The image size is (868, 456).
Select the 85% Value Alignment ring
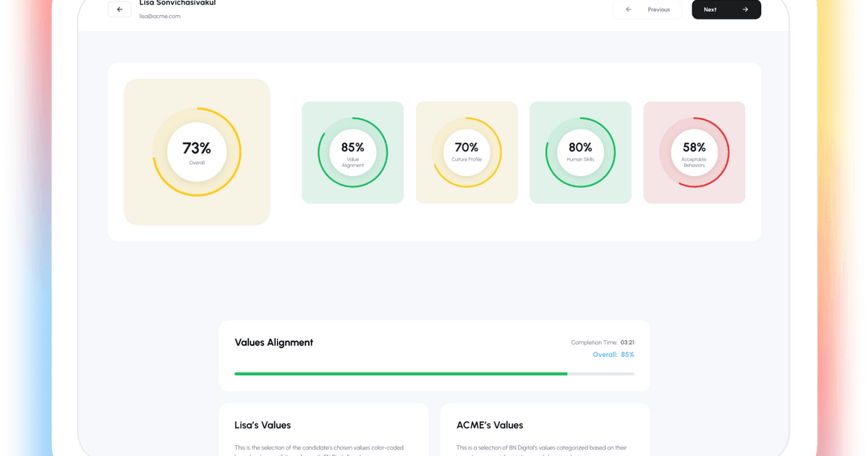click(352, 153)
